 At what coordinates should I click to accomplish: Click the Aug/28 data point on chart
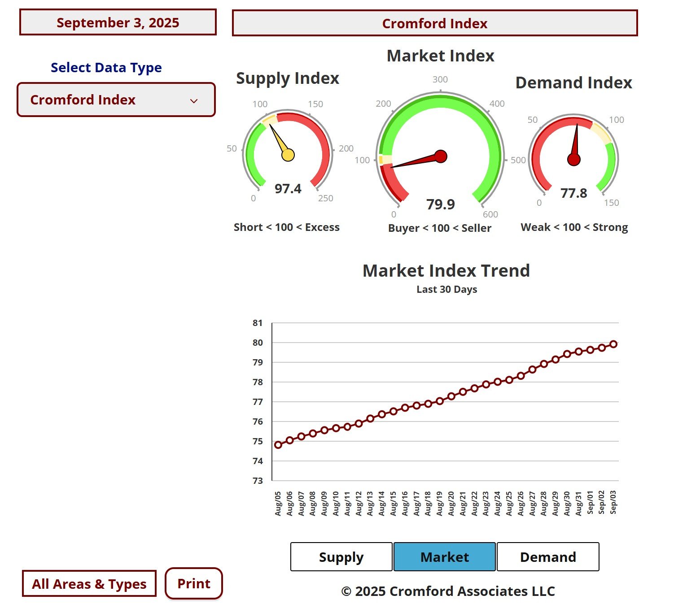tap(544, 364)
